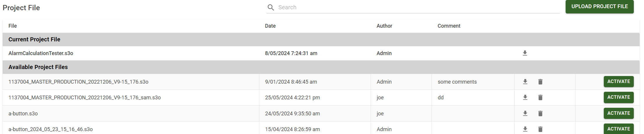Image resolution: width=644 pixels, height=134 pixels.
Task: Click the Author column header
Action: click(x=384, y=26)
